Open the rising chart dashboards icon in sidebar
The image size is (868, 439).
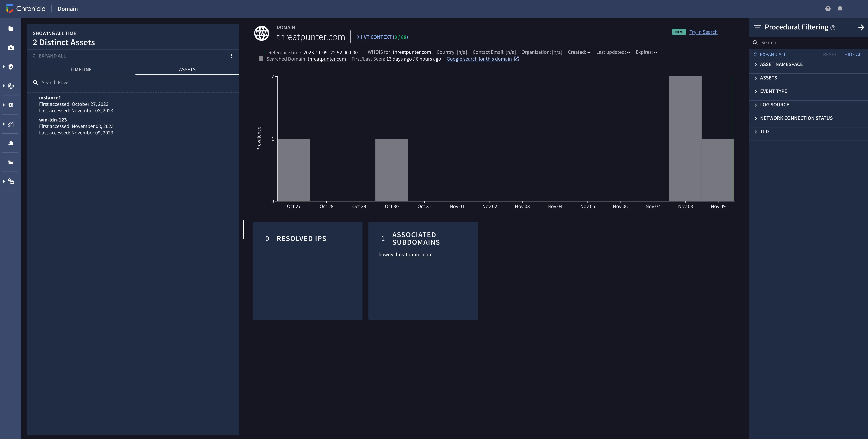click(x=11, y=124)
